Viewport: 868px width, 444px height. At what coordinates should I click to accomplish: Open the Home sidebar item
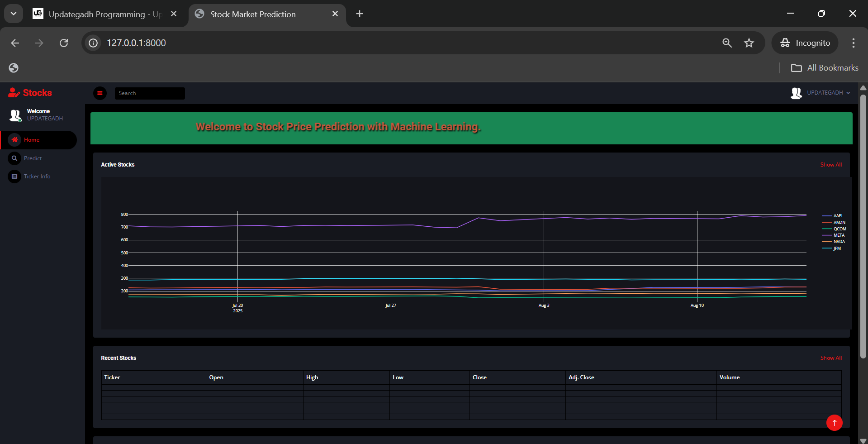32,140
